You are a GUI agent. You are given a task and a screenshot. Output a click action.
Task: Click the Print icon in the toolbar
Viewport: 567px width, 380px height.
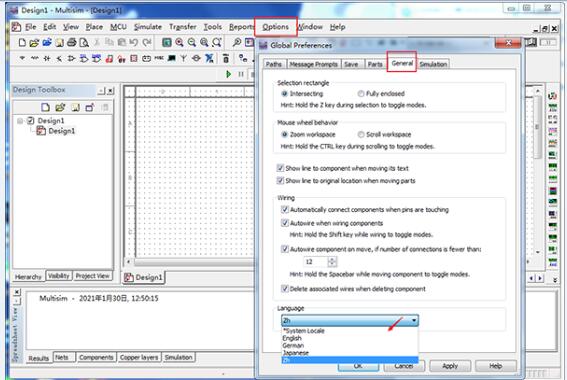[x=72, y=42]
